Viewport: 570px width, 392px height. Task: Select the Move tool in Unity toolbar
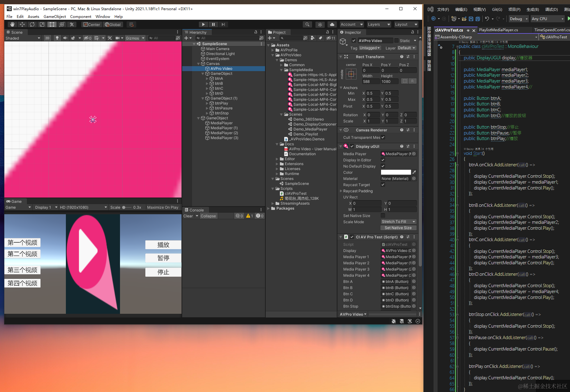(22, 24)
